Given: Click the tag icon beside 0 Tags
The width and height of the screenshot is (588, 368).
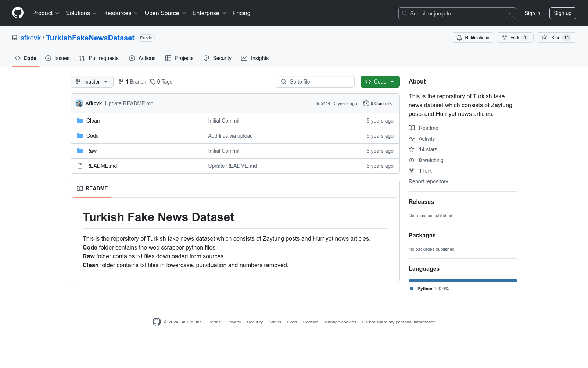Looking at the screenshot, I should point(153,82).
